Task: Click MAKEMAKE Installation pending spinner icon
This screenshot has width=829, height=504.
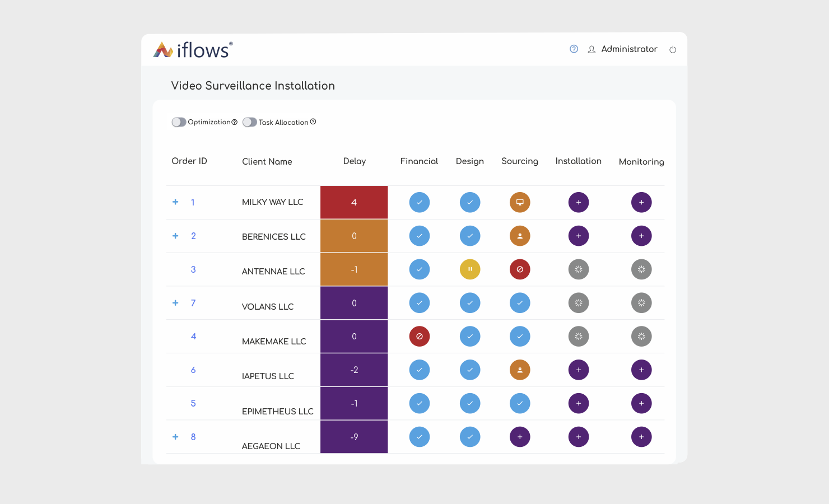Action: point(579,337)
